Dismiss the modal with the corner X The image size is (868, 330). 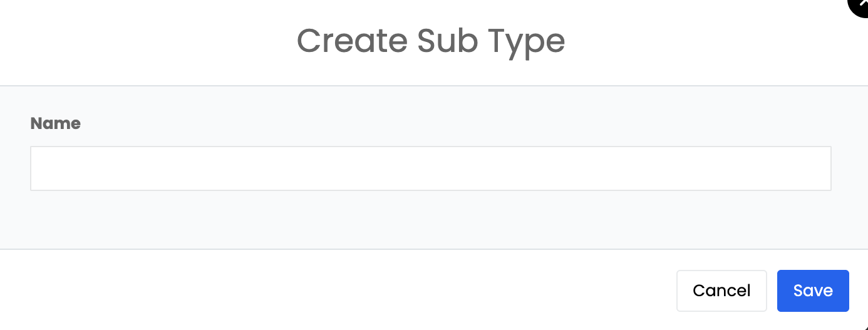860,6
